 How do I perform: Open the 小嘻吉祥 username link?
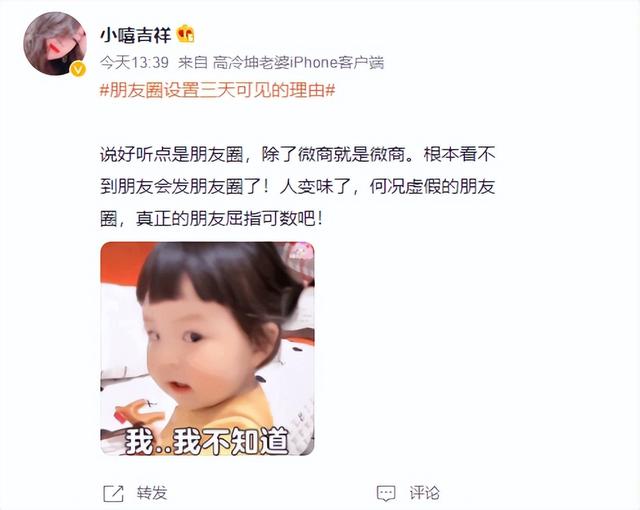click(x=136, y=35)
